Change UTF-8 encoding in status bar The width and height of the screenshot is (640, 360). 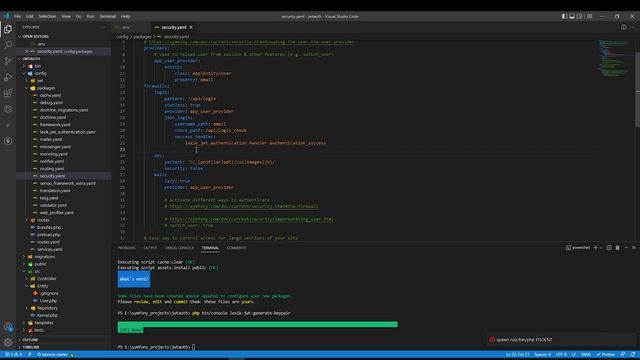pyautogui.click(x=561, y=354)
